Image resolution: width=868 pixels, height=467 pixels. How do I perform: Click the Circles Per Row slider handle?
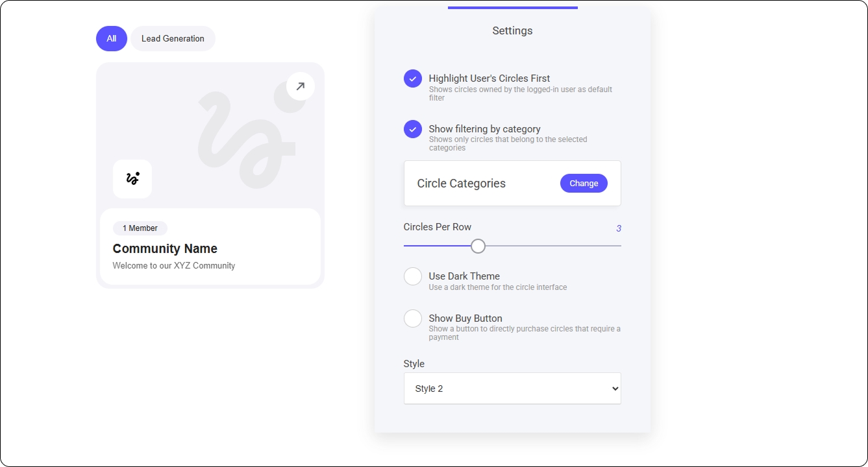click(478, 246)
